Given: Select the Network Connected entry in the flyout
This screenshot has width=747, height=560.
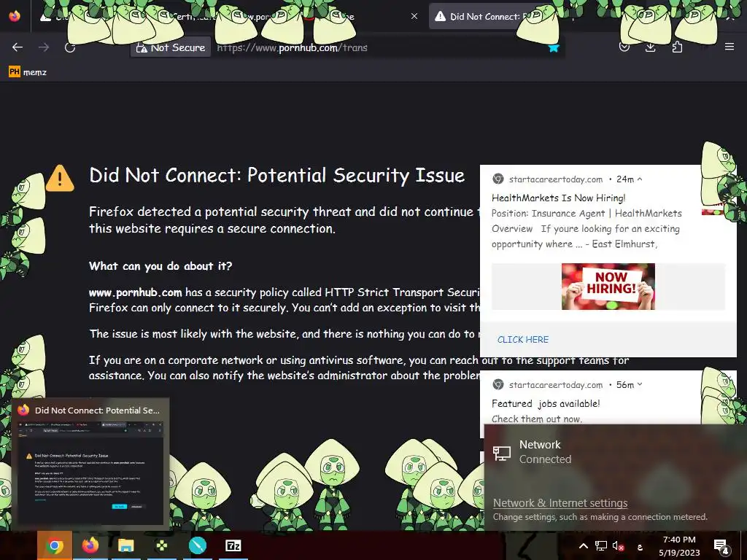Looking at the screenshot, I should 614,452.
